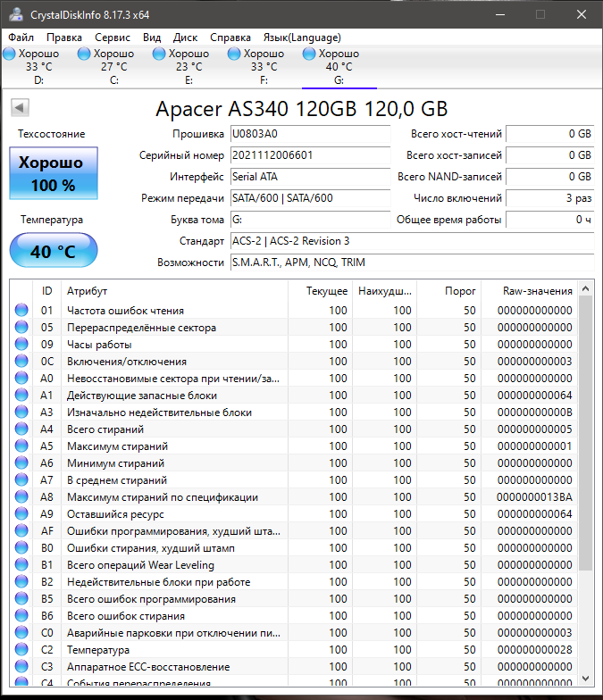Screen dimensions: 603x700
Task: Click the Стандарт field ACS-2 | ACS-2 Revision 3
Action: pos(413,241)
